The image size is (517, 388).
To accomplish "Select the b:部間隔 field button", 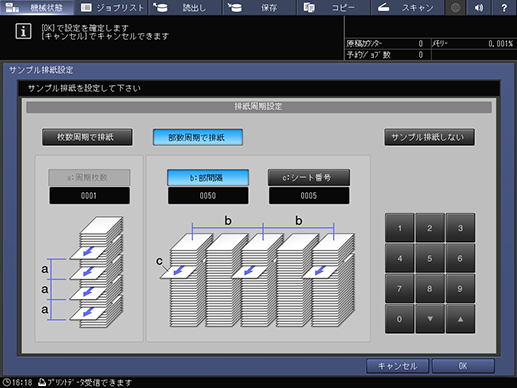I will (x=208, y=177).
